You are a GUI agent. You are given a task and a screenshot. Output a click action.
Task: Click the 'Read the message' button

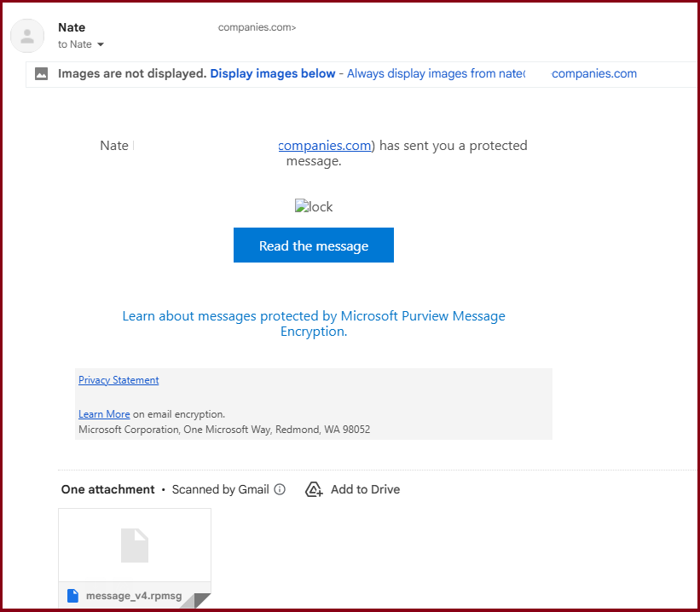314,245
